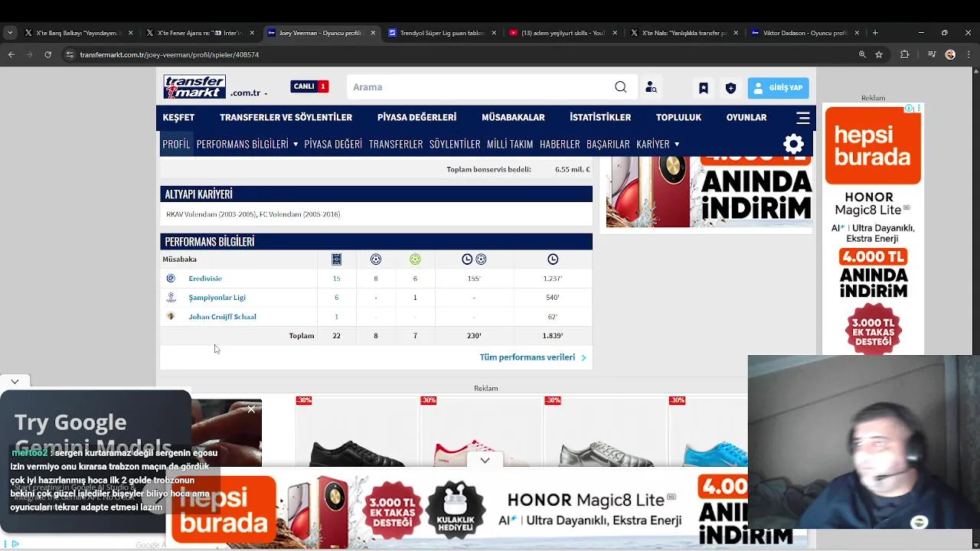Click the minutes-played clock column icon
The width and height of the screenshot is (980, 551).
click(x=553, y=259)
